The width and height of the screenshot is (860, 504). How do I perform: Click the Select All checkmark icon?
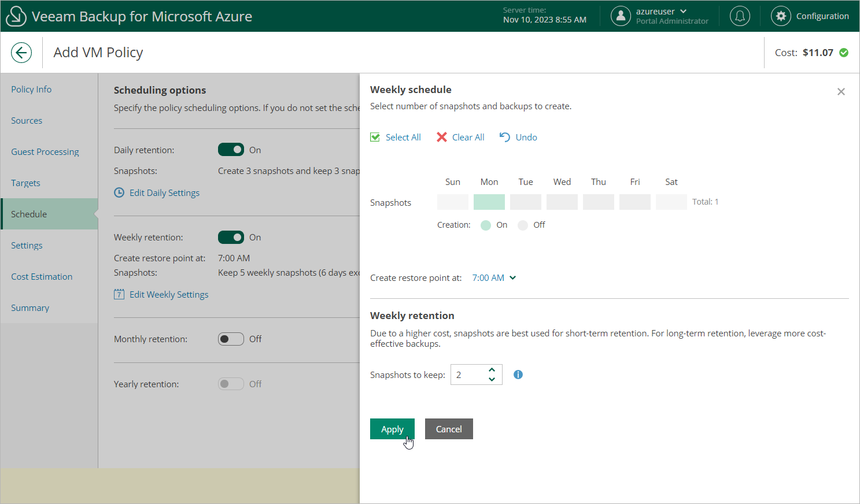[x=375, y=137]
